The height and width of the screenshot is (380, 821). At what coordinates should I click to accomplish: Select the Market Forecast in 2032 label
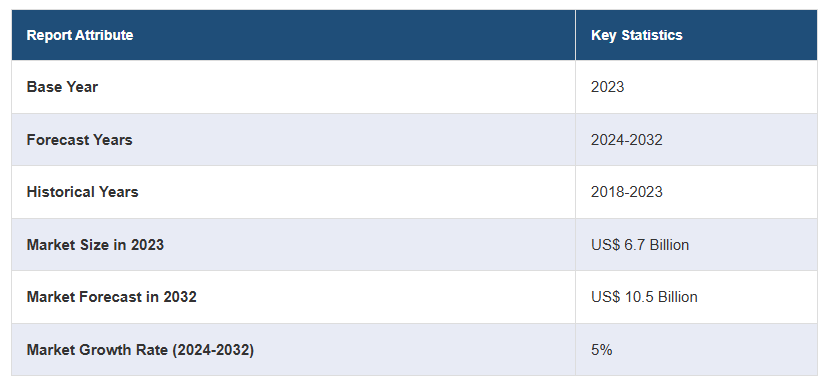(x=112, y=297)
